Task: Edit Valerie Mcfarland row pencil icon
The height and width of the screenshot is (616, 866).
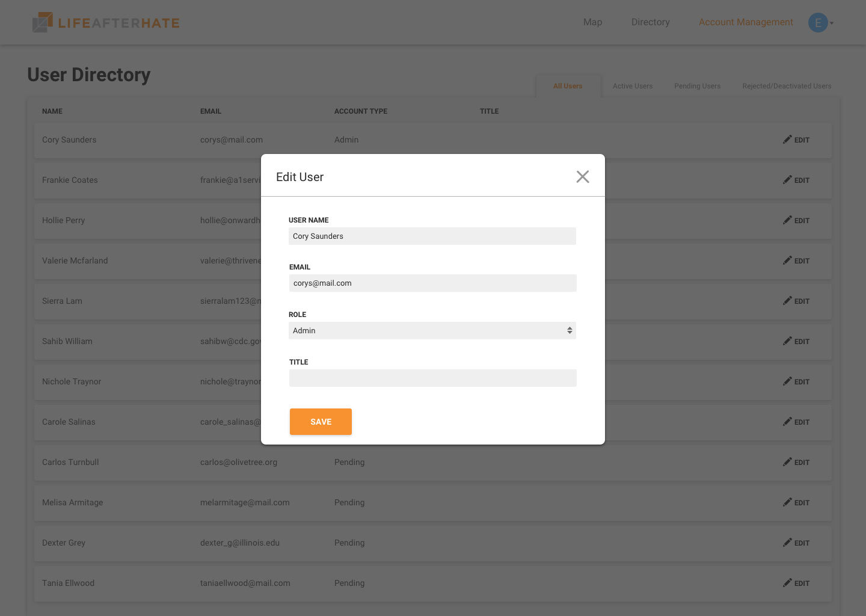Action: (787, 260)
